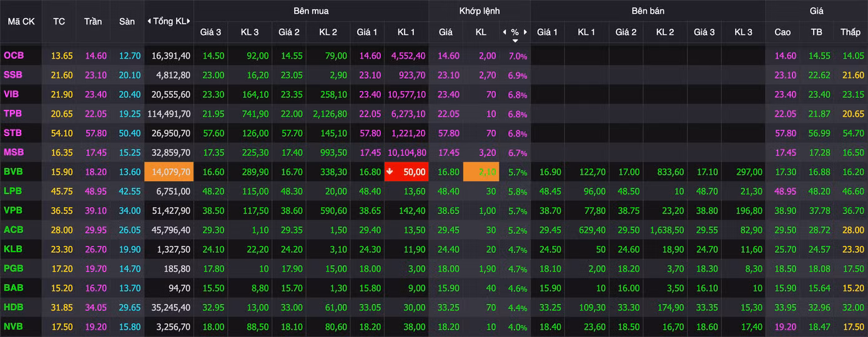Open the KLB ticker symbol

tap(12, 249)
